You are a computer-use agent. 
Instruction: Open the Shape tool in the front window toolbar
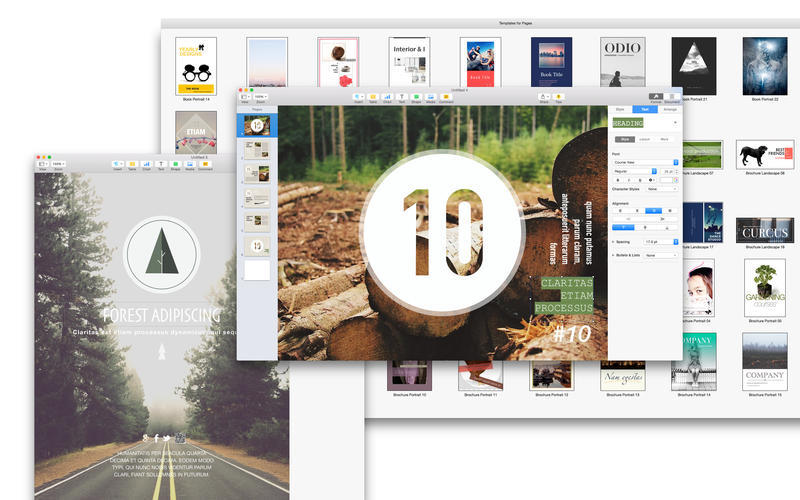click(x=416, y=97)
